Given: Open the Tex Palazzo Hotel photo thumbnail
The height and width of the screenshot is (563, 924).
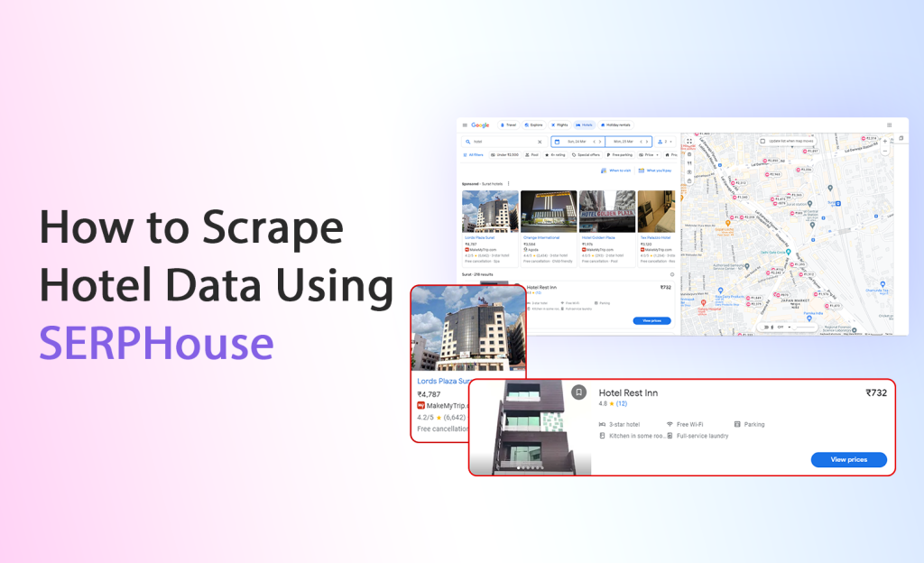Looking at the screenshot, I should [657, 211].
